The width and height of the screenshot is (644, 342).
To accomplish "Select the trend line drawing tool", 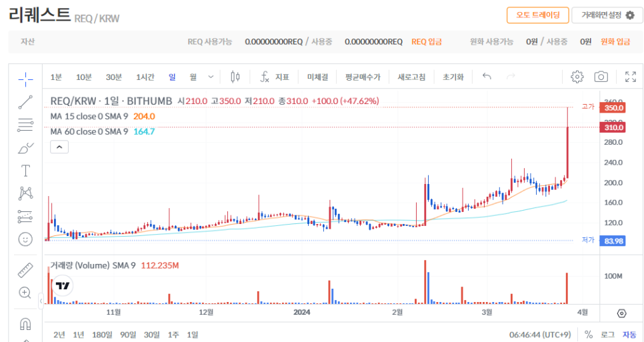I will click(25, 102).
